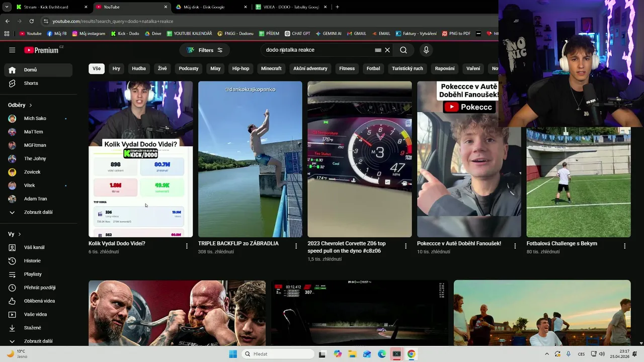Select the 'Podcasty' filter chip
644x362 pixels.
click(189, 68)
